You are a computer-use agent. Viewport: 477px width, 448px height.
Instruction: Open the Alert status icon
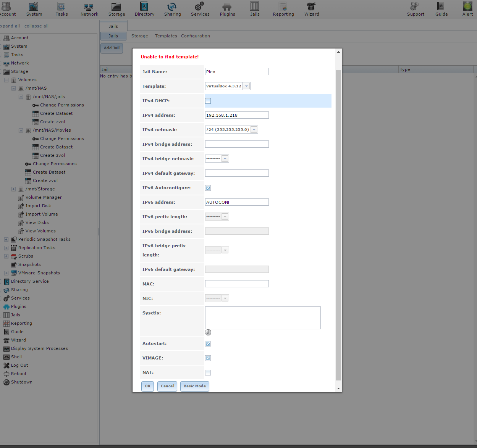(x=467, y=7)
